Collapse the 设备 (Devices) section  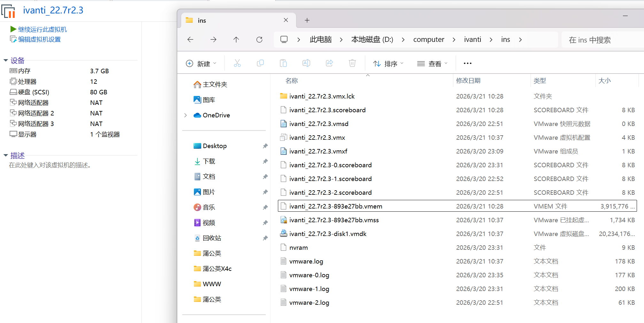point(5,60)
